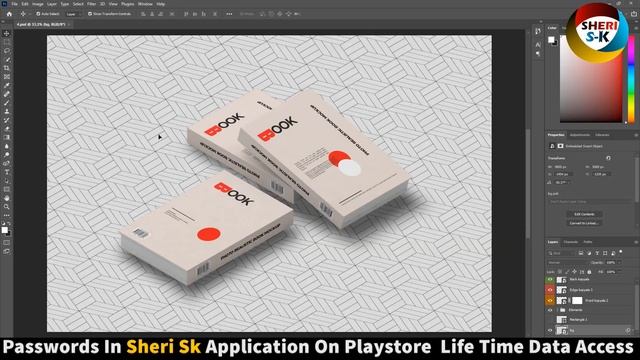This screenshot has height=360, width=640.
Task: Select the Pen tool
Action: (x=7, y=163)
